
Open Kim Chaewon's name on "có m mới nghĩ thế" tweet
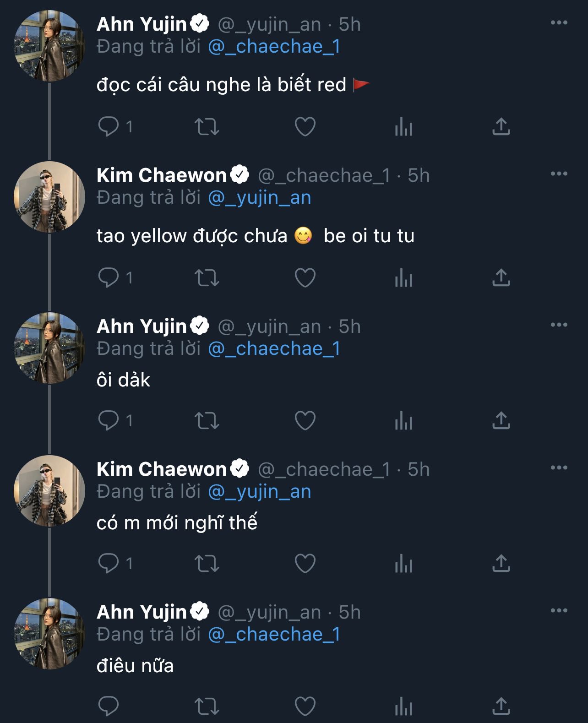(x=162, y=469)
